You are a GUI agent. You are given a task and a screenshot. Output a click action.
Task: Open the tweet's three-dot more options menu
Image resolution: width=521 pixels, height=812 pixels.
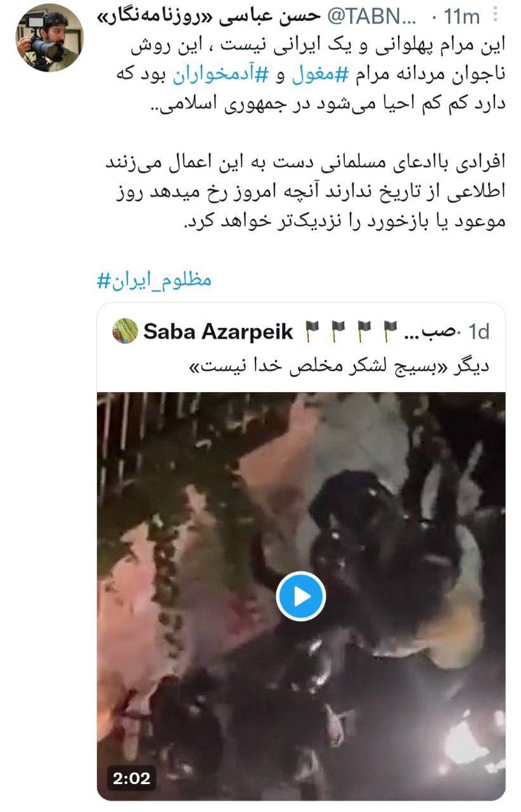(x=497, y=14)
